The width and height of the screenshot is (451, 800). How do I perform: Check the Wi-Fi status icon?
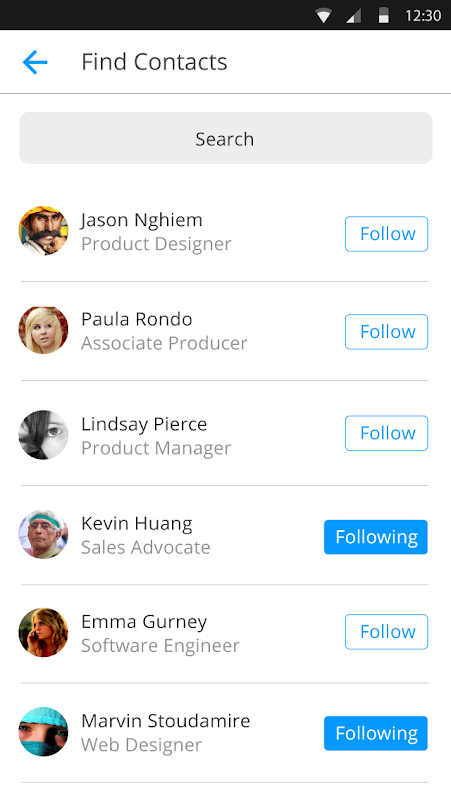click(x=323, y=15)
